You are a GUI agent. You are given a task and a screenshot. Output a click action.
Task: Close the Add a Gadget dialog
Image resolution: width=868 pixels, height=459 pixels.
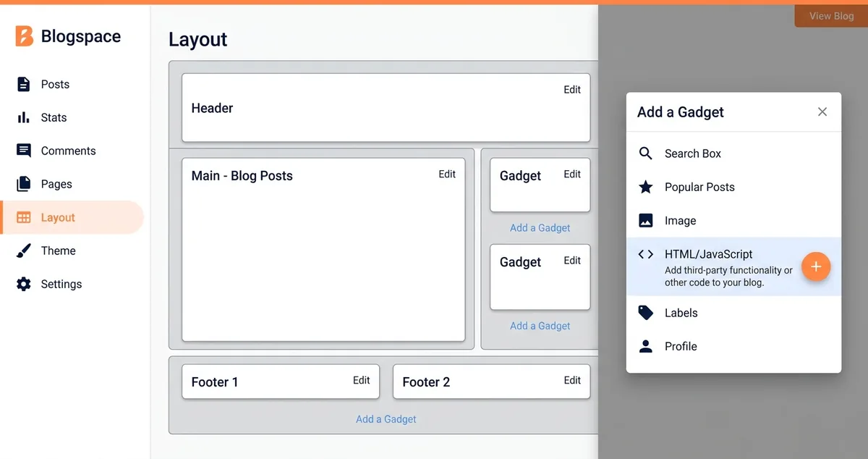[822, 111]
